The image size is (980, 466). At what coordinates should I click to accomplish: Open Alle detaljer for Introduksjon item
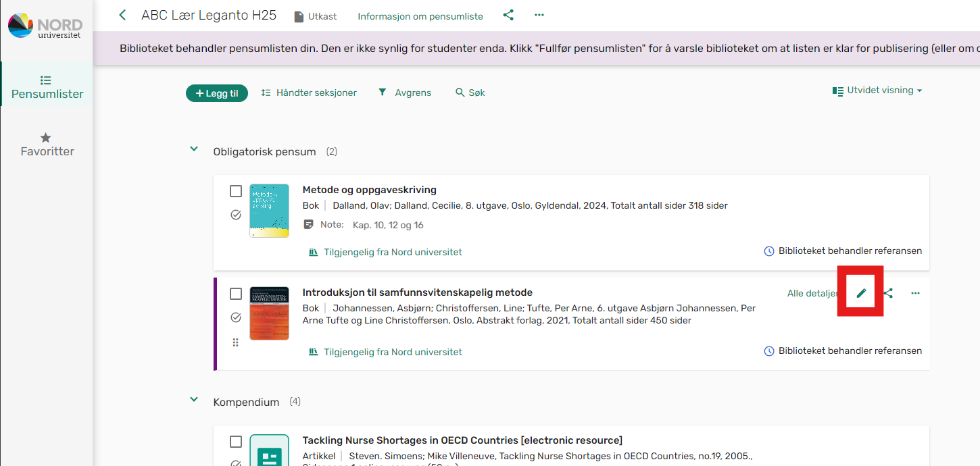tap(812, 293)
